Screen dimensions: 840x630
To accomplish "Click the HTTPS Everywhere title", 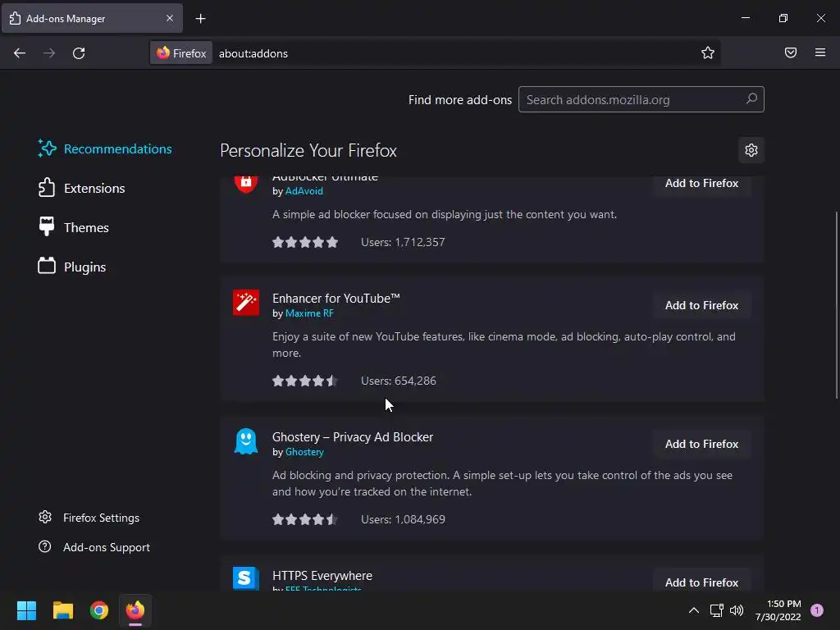I will [322, 576].
